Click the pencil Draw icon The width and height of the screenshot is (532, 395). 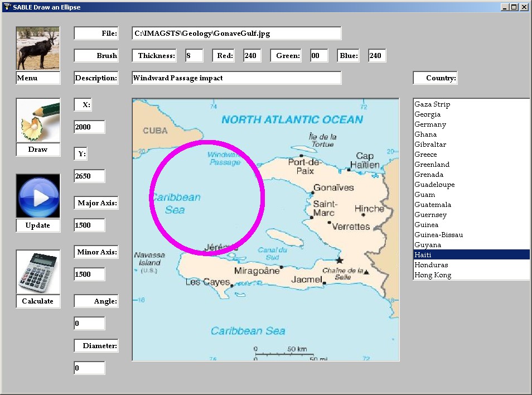(x=38, y=120)
